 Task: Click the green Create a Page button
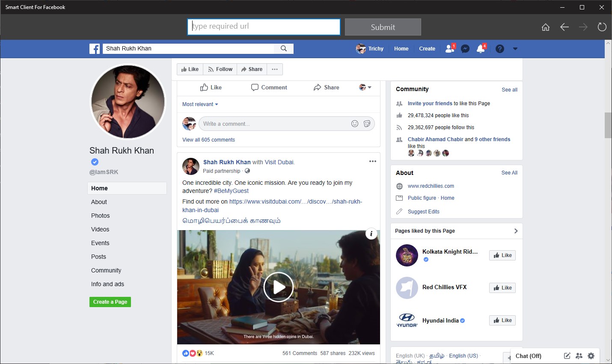(110, 302)
